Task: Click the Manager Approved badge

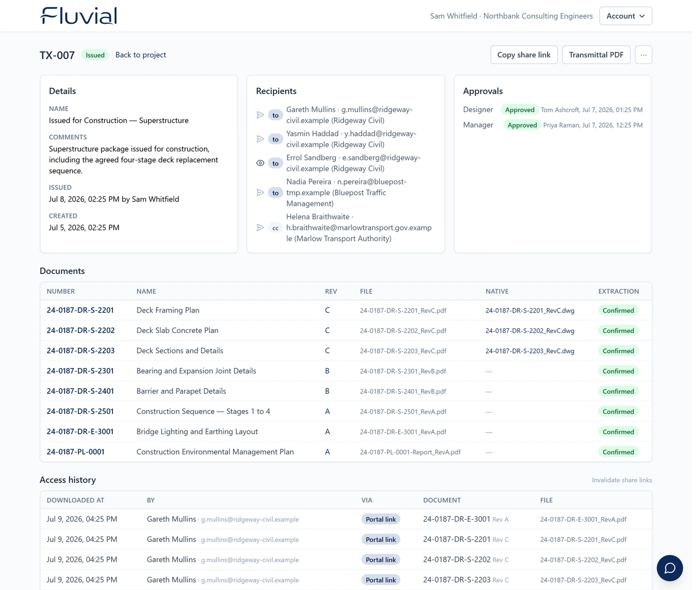Action: pos(522,125)
